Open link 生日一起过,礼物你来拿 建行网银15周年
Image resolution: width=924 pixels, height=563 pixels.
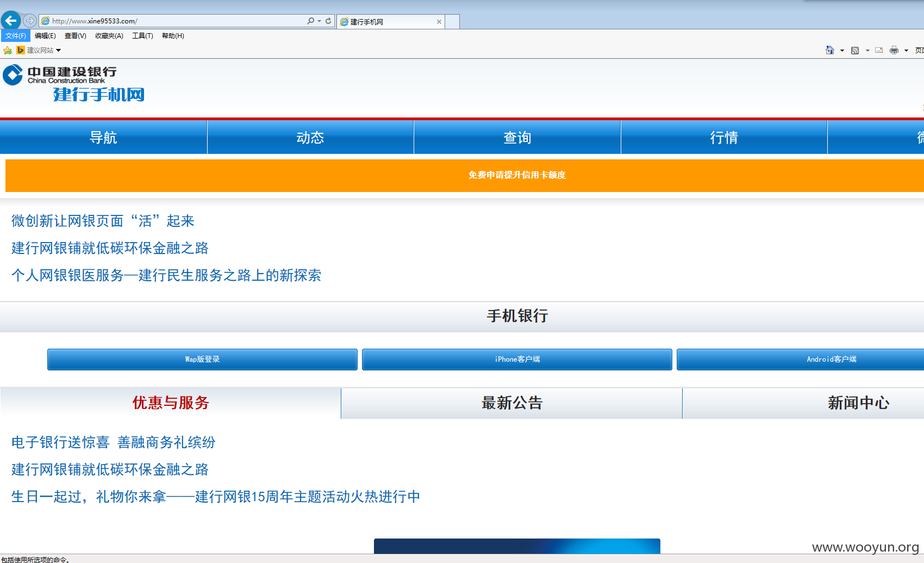[216, 497]
